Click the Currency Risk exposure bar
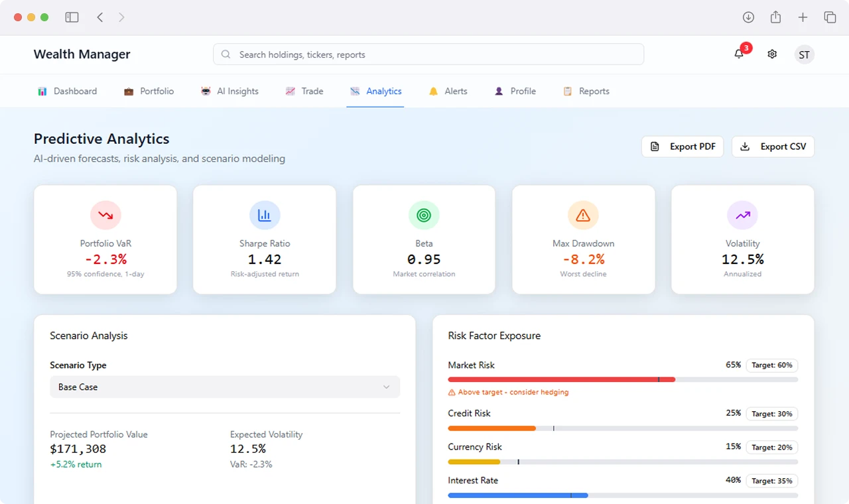 coord(623,462)
